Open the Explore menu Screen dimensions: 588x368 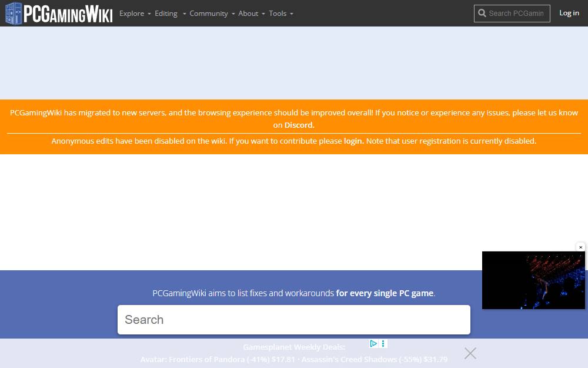[135, 14]
